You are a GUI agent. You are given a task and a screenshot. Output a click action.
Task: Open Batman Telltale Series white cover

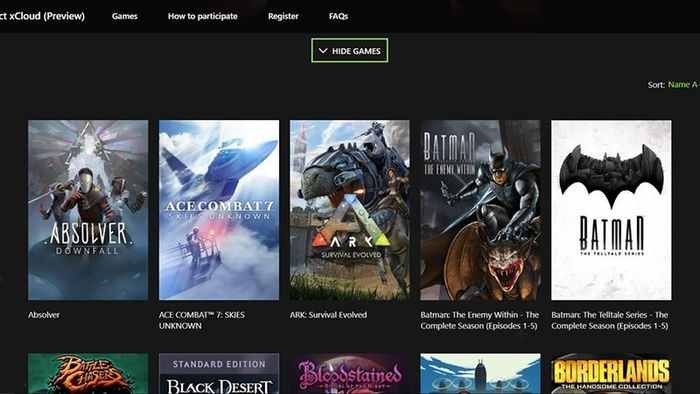click(611, 210)
